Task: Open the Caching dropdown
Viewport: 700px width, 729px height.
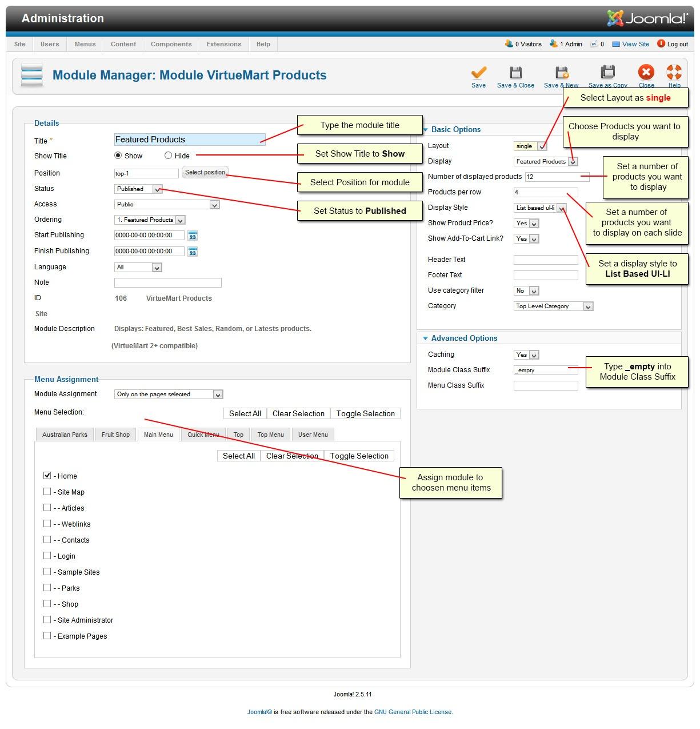Action: [526, 354]
